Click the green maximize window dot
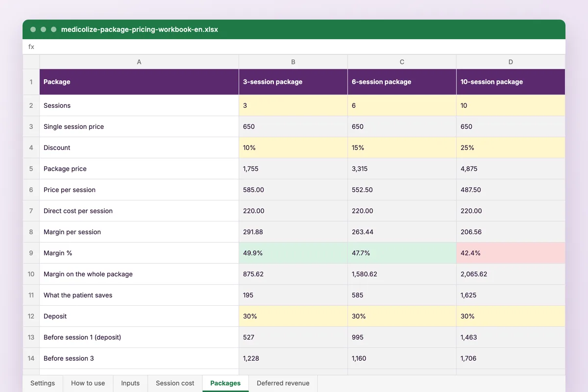 (x=54, y=29)
